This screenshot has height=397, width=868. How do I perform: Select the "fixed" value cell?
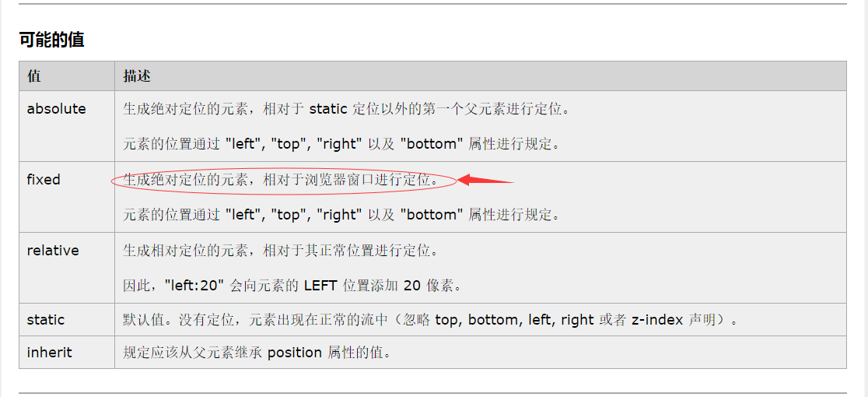pos(44,180)
